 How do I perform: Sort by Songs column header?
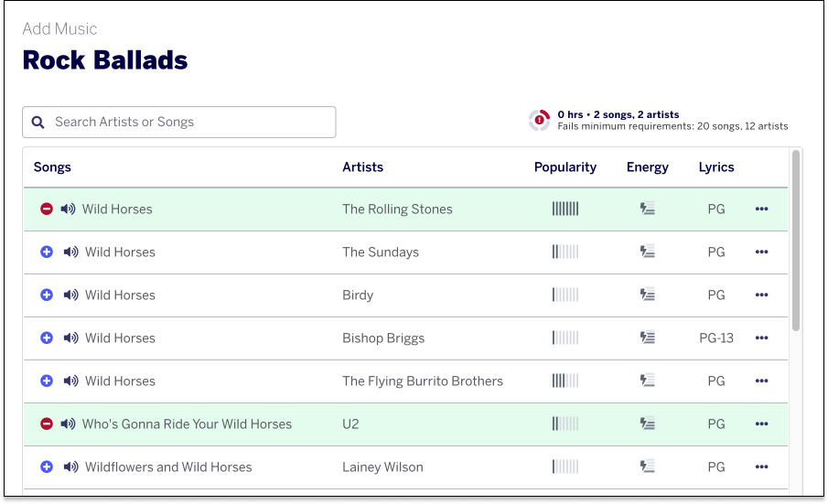pos(52,167)
